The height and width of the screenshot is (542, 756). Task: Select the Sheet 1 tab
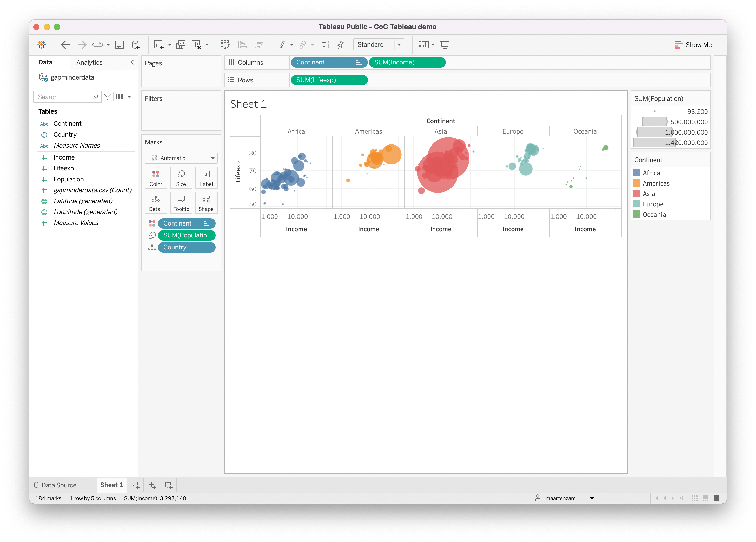[x=111, y=485]
